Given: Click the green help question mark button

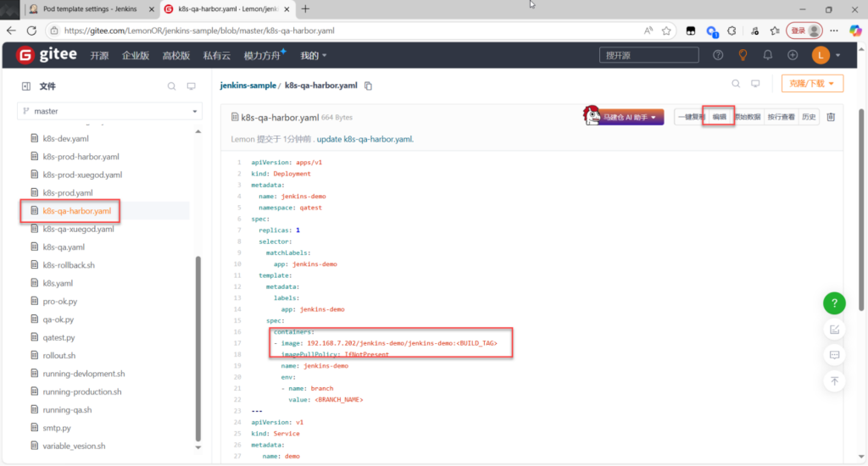Looking at the screenshot, I should click(x=834, y=303).
